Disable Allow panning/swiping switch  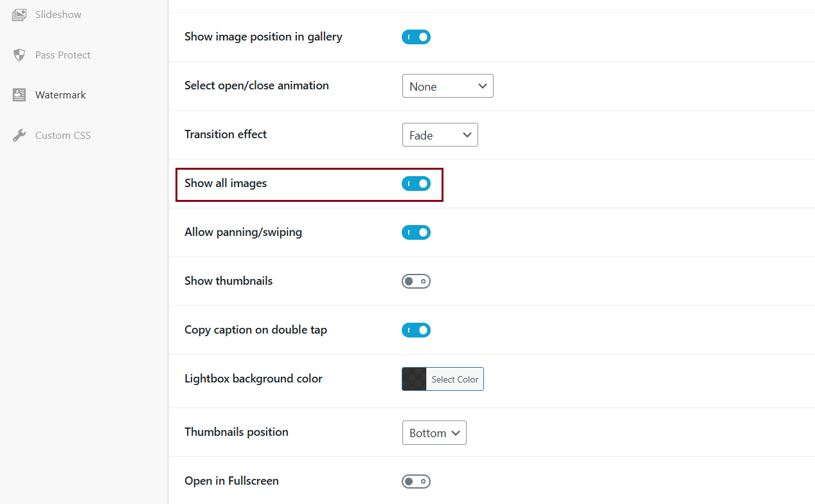pyautogui.click(x=416, y=233)
